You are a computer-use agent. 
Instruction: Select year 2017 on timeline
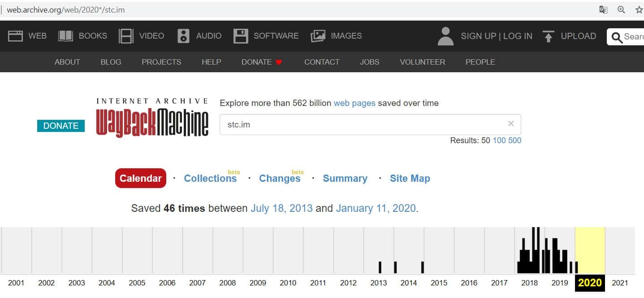[499, 283]
